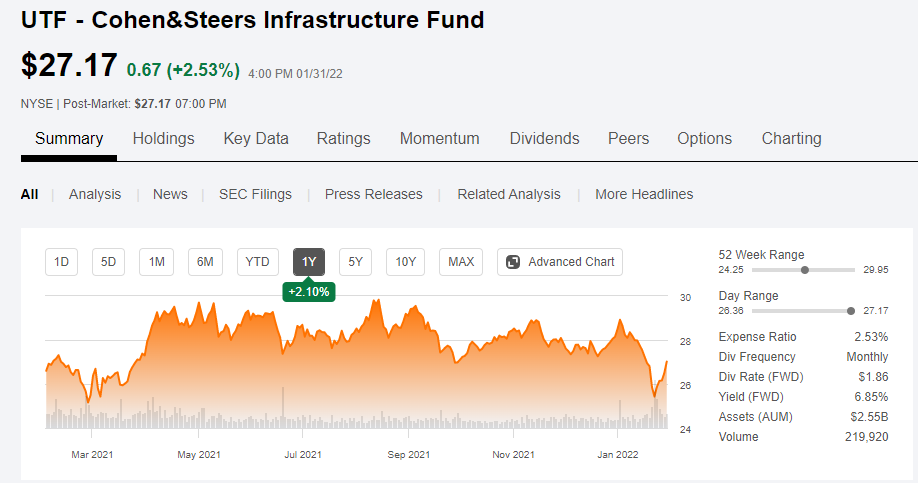The image size is (918, 483).
Task: Open the Summary tab
Action: [x=69, y=139]
